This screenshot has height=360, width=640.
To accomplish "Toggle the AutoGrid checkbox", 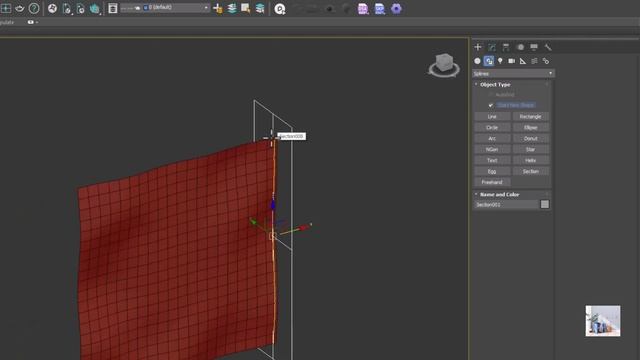I will pyautogui.click(x=491, y=95).
